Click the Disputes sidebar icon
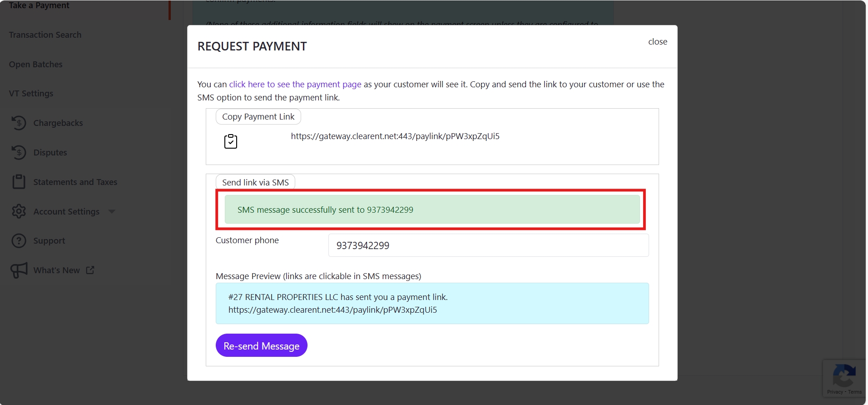This screenshot has height=405, width=868. pyautogui.click(x=19, y=152)
